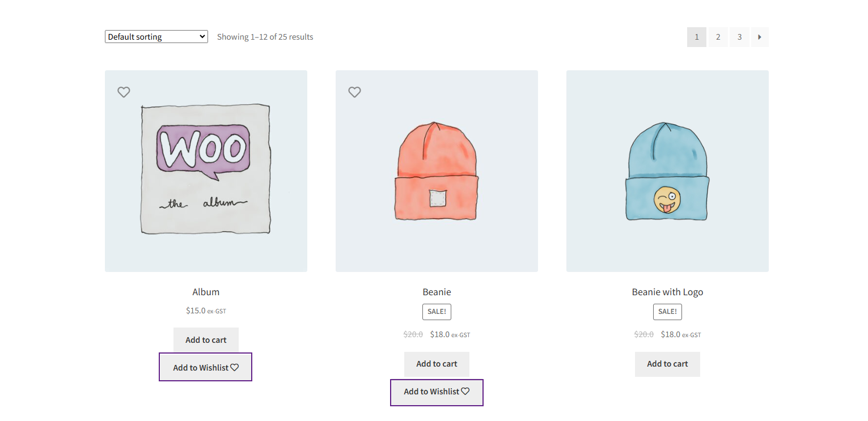Select current page 1 in pagination
868x421 pixels.
coord(697,37)
